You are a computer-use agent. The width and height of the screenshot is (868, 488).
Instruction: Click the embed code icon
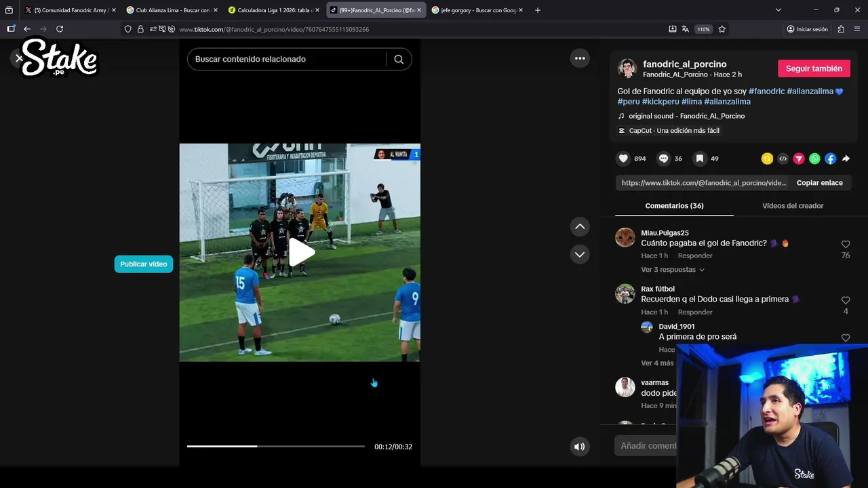pos(783,159)
